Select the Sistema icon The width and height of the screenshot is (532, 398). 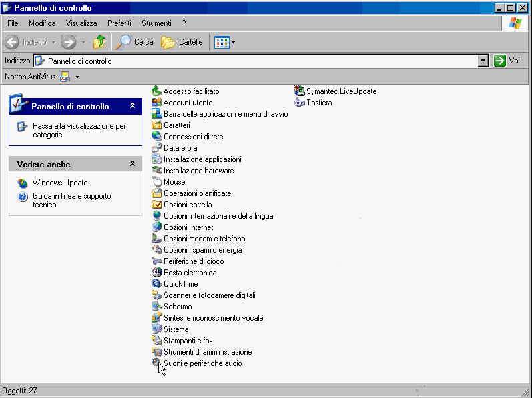point(156,329)
